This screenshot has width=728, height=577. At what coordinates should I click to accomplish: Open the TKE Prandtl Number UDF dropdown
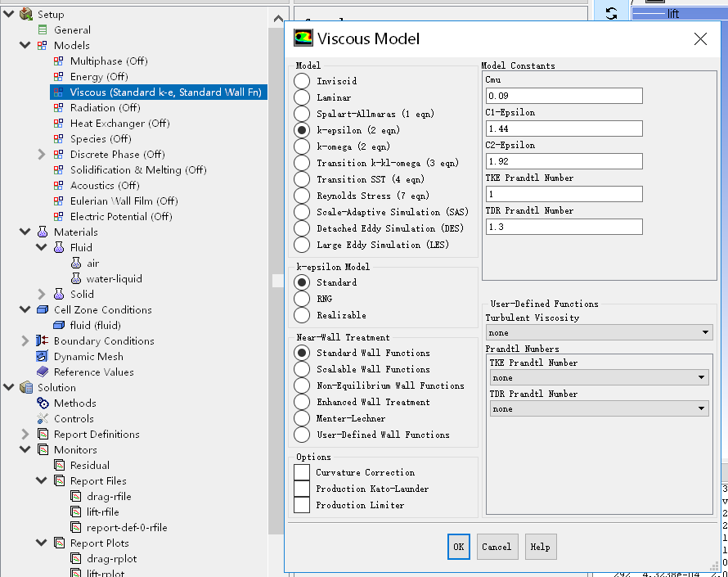click(599, 377)
